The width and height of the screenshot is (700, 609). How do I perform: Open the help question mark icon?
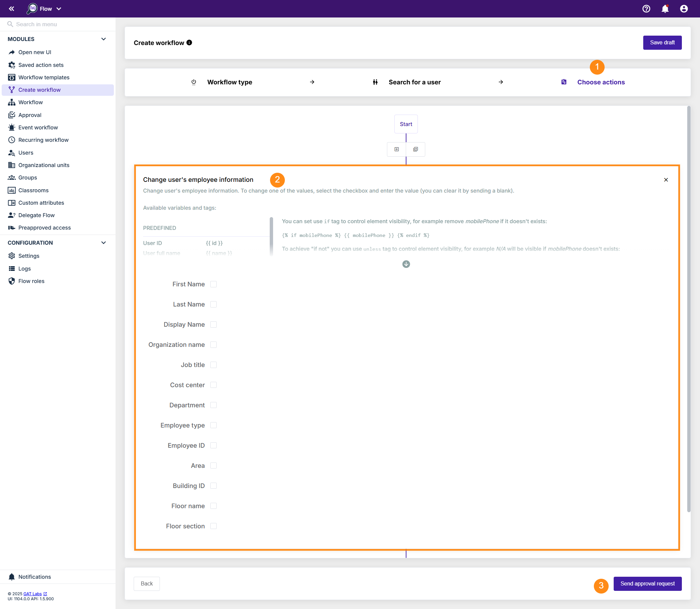point(646,9)
